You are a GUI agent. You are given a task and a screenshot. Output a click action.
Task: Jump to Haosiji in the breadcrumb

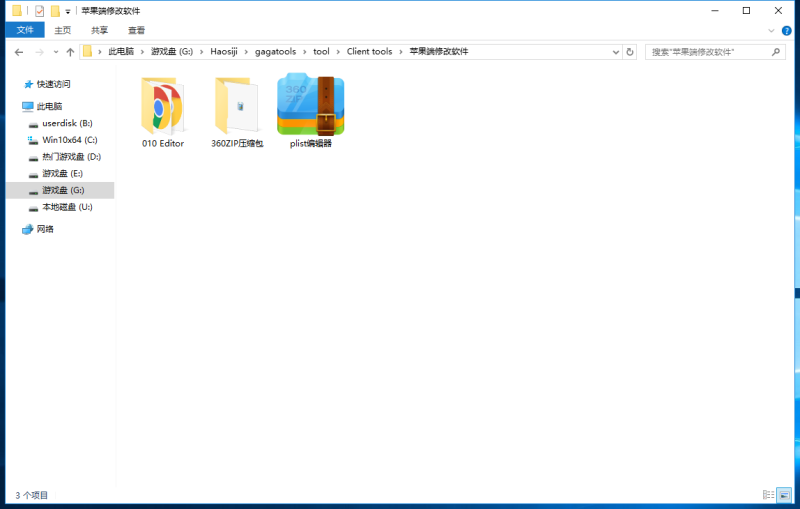(x=224, y=52)
